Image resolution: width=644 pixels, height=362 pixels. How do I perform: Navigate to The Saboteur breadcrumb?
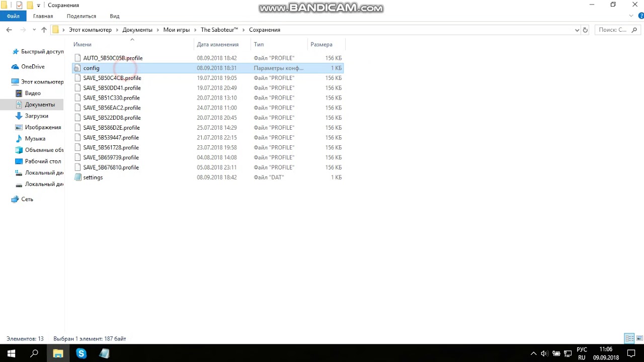pos(219,30)
